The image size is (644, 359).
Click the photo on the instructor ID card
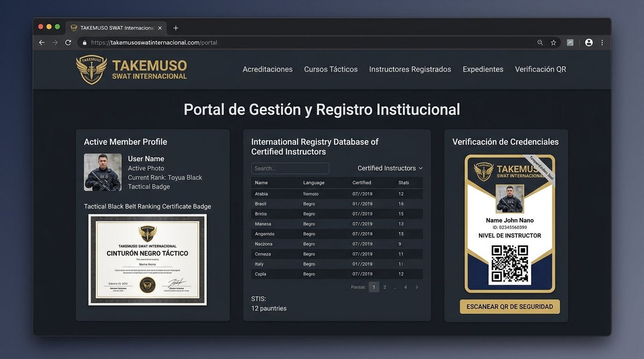point(510,199)
